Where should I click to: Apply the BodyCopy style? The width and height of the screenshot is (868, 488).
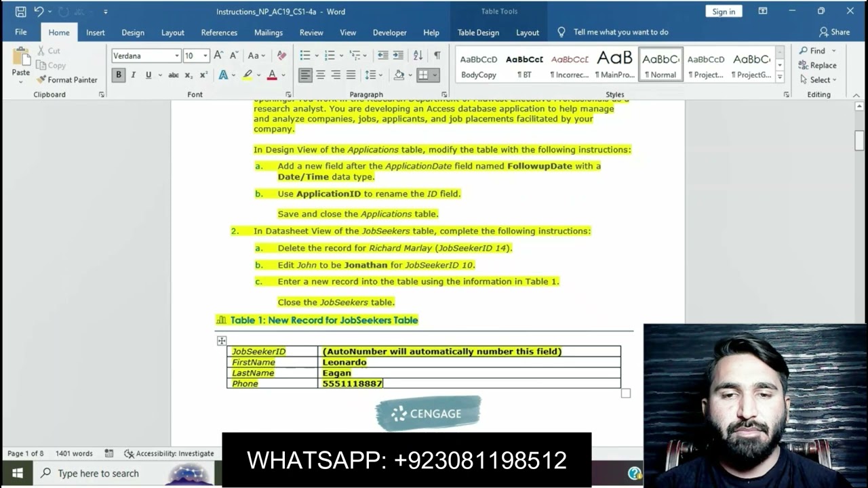(x=479, y=65)
